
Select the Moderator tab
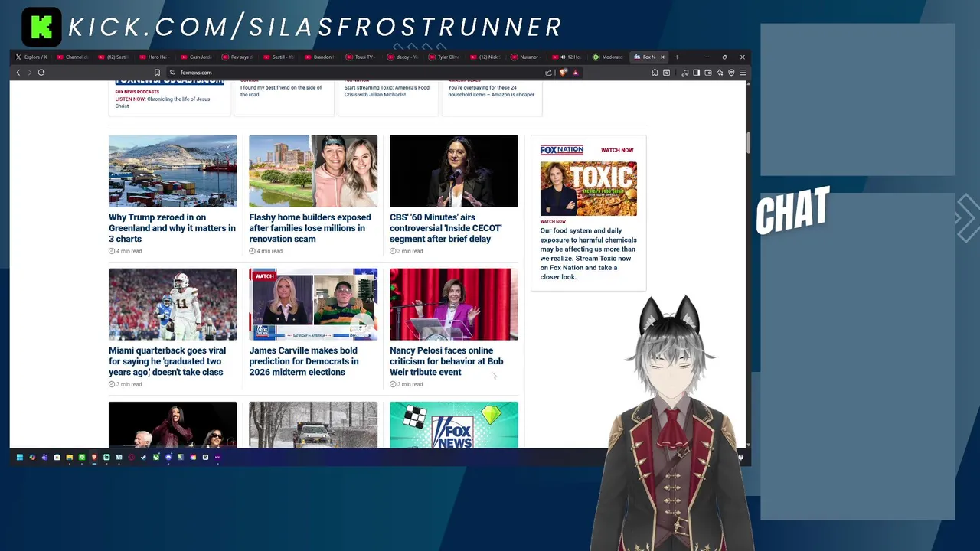point(608,57)
